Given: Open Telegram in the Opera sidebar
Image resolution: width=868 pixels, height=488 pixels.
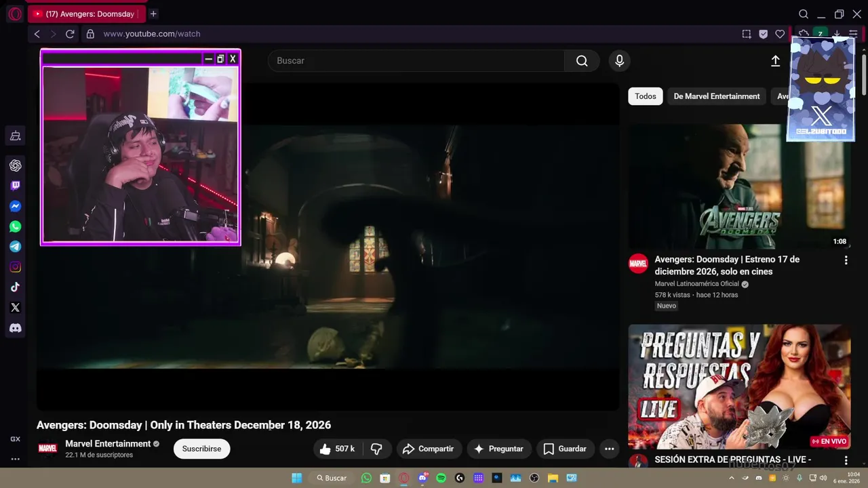Looking at the screenshot, I should pos(15,247).
